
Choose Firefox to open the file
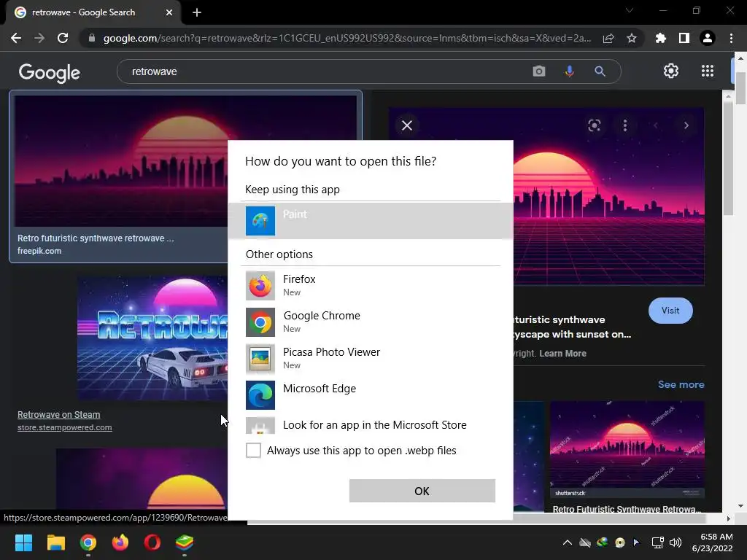pyautogui.click(x=370, y=285)
